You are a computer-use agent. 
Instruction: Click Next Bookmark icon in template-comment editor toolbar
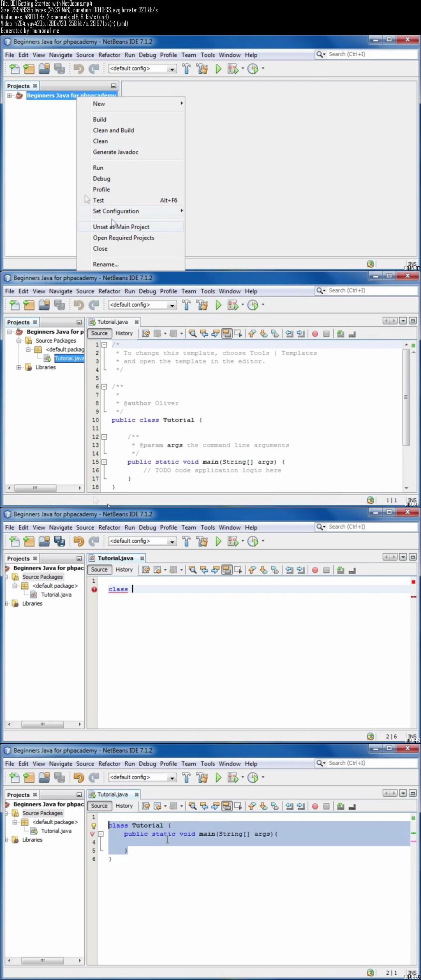tap(264, 334)
